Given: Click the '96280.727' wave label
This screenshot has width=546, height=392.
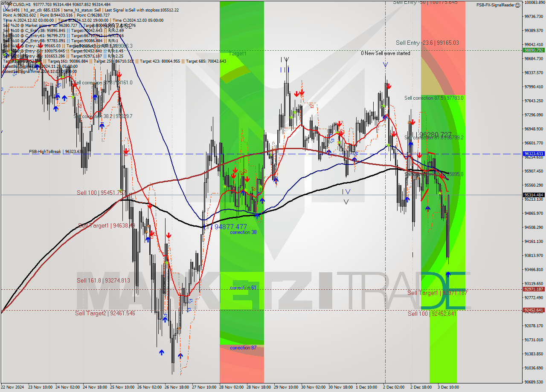Looking at the screenshot, I should pyautogui.click(x=436, y=135).
